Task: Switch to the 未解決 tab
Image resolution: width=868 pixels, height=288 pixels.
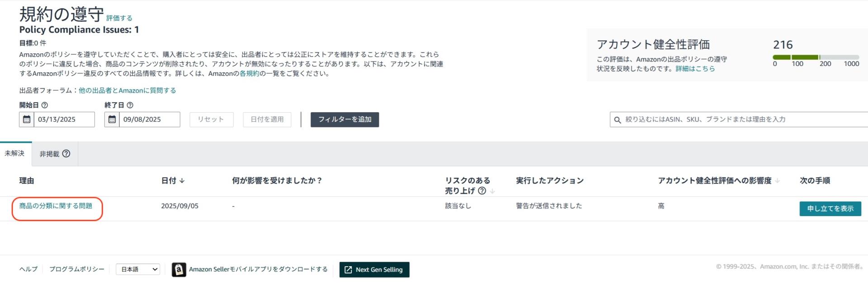Action: coord(15,154)
